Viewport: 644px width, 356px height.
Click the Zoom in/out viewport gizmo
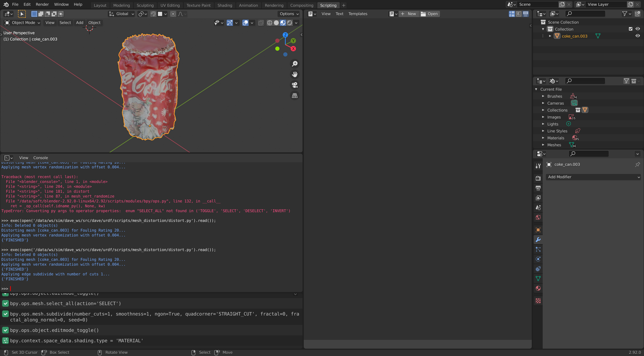click(295, 64)
